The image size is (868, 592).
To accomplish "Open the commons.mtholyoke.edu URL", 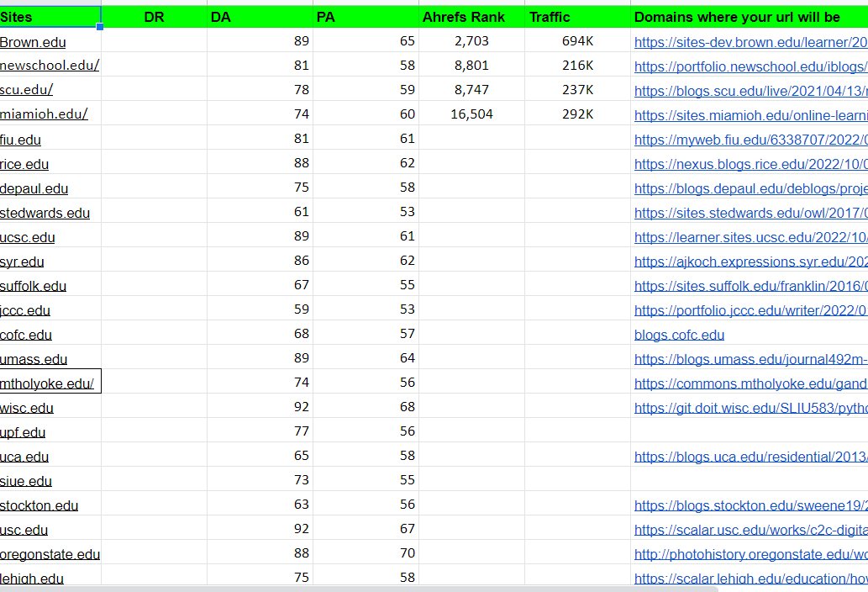I will [750, 383].
